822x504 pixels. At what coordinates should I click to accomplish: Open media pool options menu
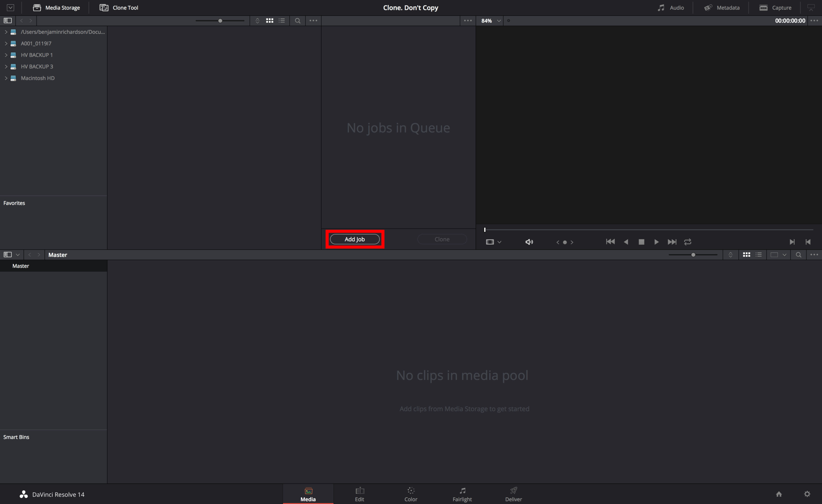click(x=814, y=255)
